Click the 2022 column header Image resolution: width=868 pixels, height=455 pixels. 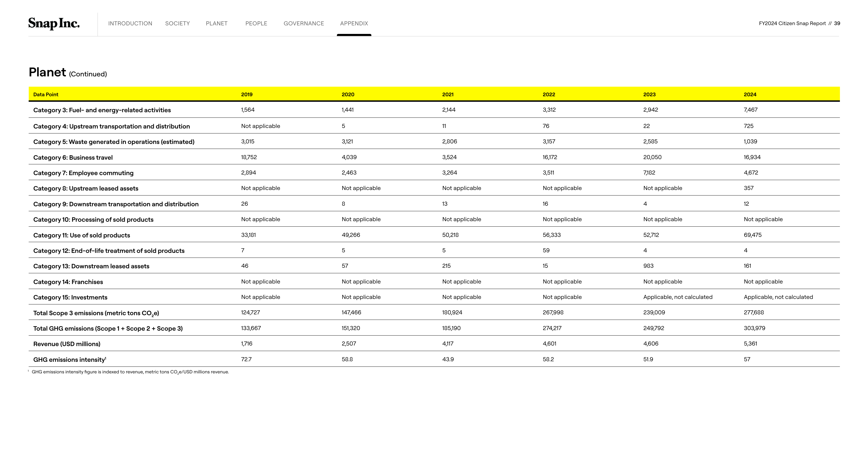(x=549, y=94)
